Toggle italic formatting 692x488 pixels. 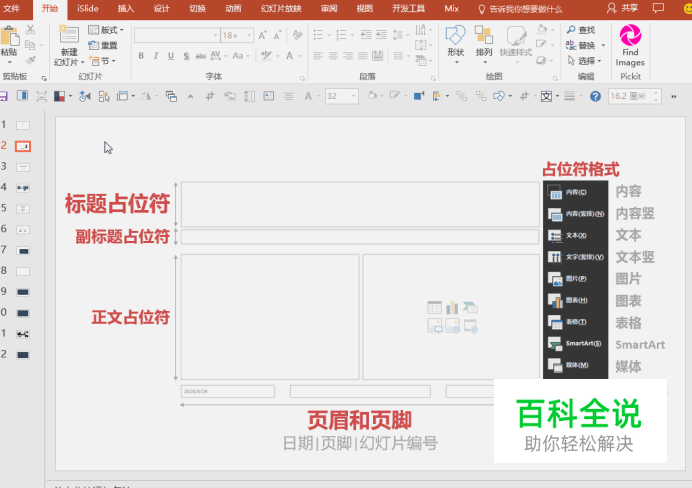(x=156, y=56)
